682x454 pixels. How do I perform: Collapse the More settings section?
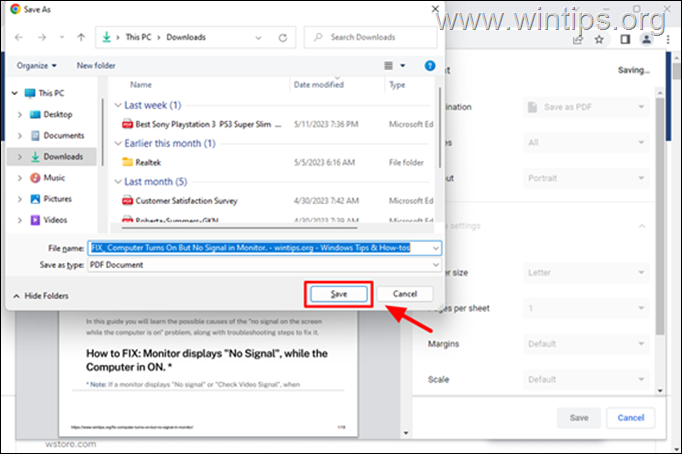(x=642, y=226)
